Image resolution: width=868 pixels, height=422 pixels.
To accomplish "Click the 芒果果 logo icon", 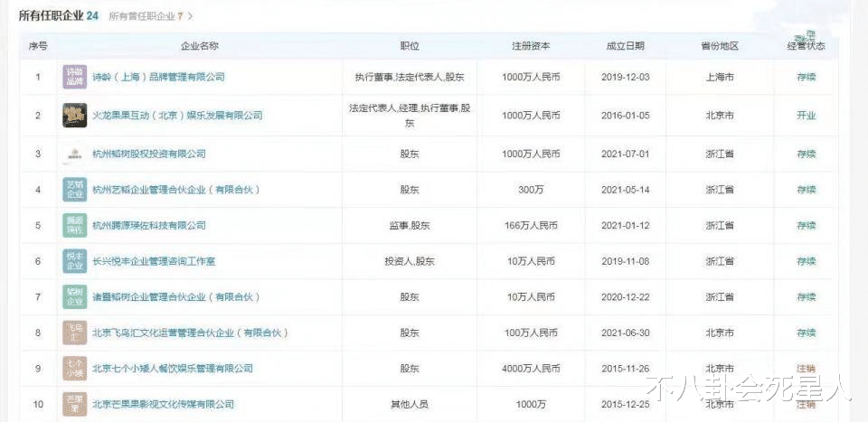I will click(75, 404).
